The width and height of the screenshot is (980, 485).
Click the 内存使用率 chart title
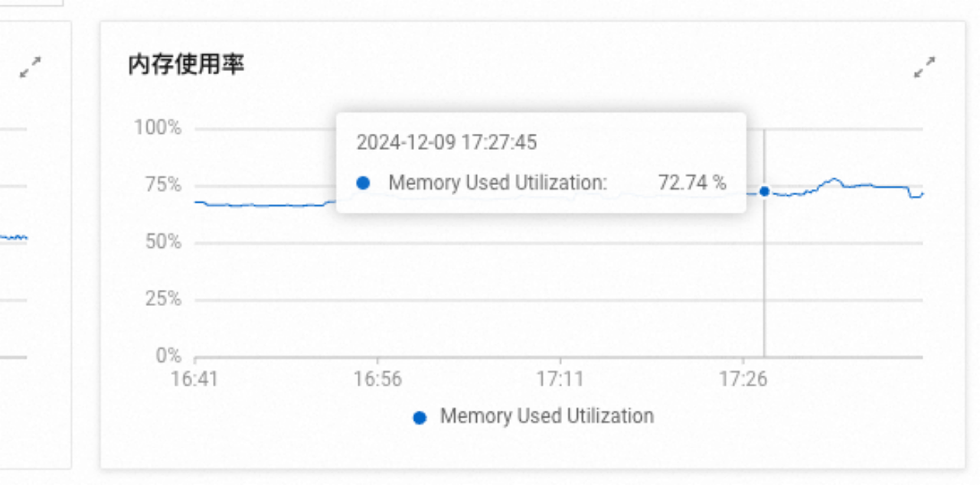click(186, 65)
